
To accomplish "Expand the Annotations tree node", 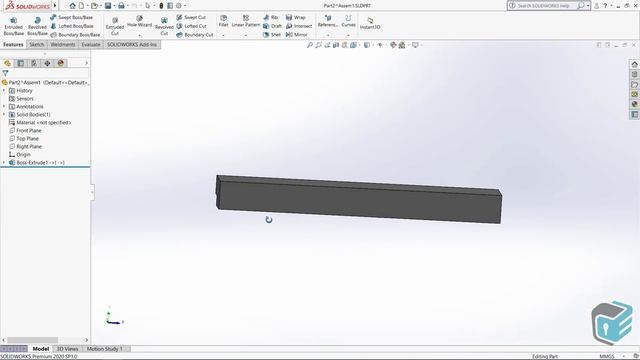I will click(4, 107).
